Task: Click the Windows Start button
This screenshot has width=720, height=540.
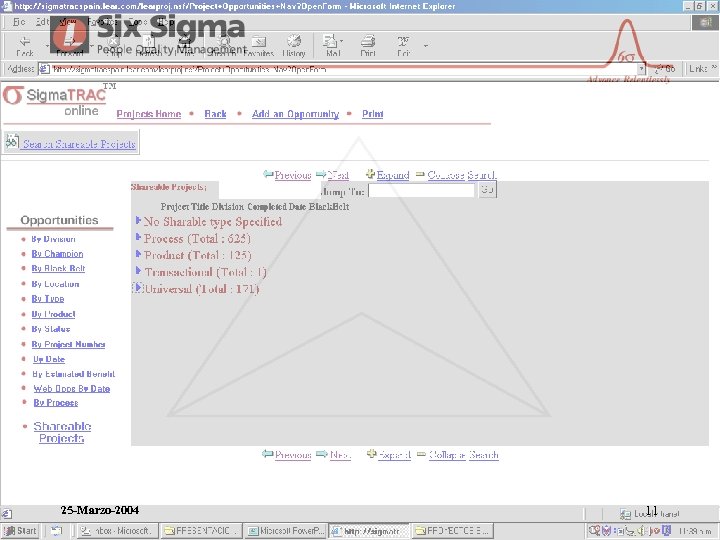Action: pos(21,531)
